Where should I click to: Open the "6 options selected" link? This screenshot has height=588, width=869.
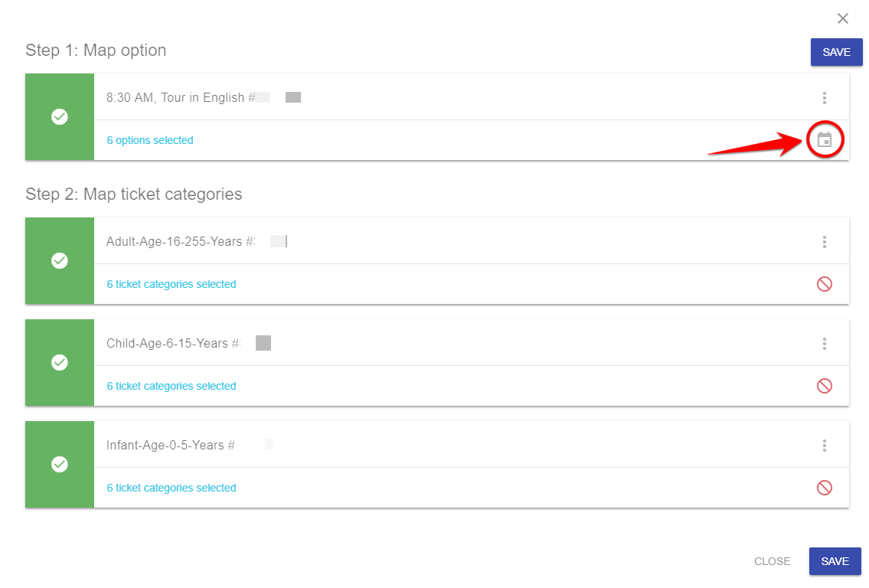click(x=149, y=140)
